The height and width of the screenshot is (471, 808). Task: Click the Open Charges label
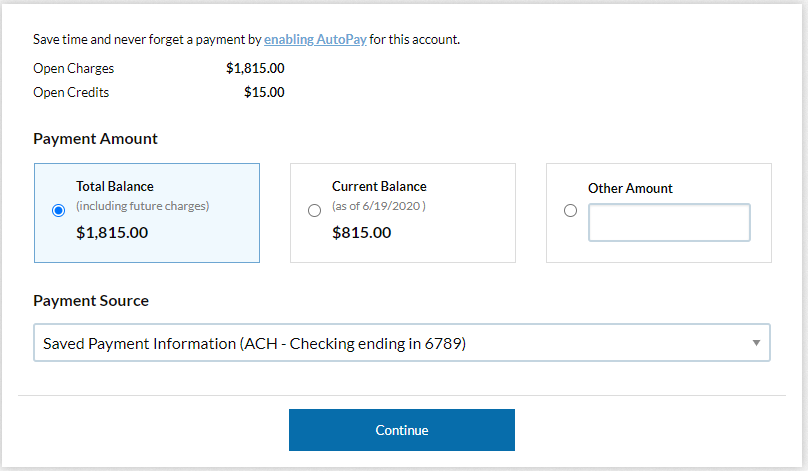[x=74, y=69]
